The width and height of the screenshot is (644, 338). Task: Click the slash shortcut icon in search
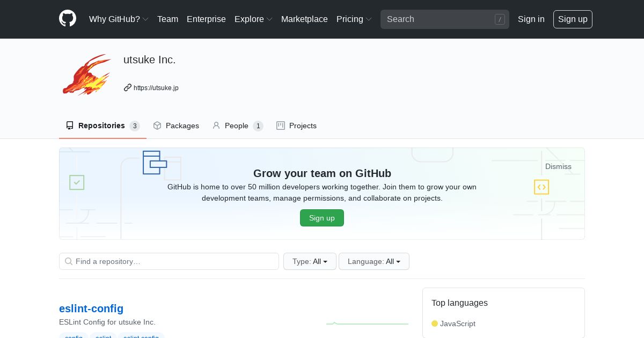pos(500,19)
